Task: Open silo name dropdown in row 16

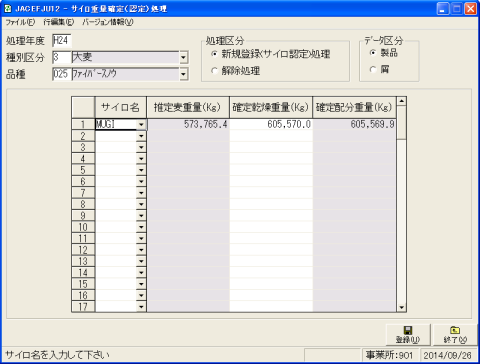Action: (x=141, y=295)
